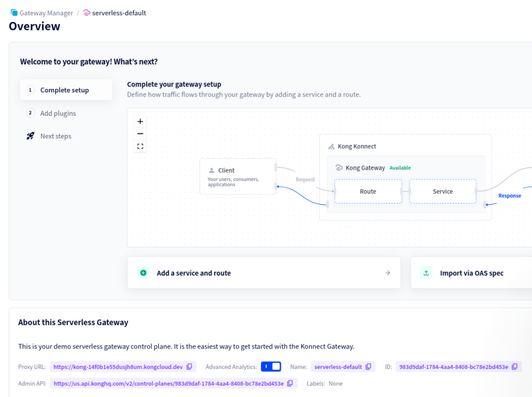The image size is (532, 397).
Task: Select the Complete setup step
Action: (x=66, y=90)
